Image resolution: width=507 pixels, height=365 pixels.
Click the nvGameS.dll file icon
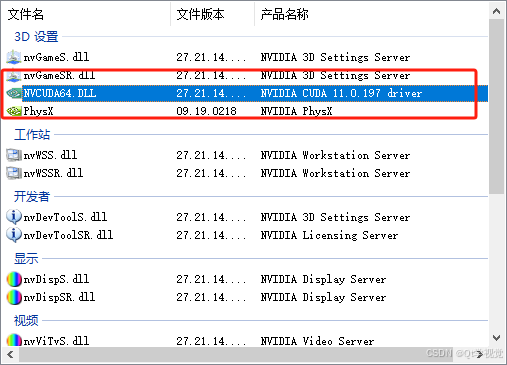tap(14, 57)
